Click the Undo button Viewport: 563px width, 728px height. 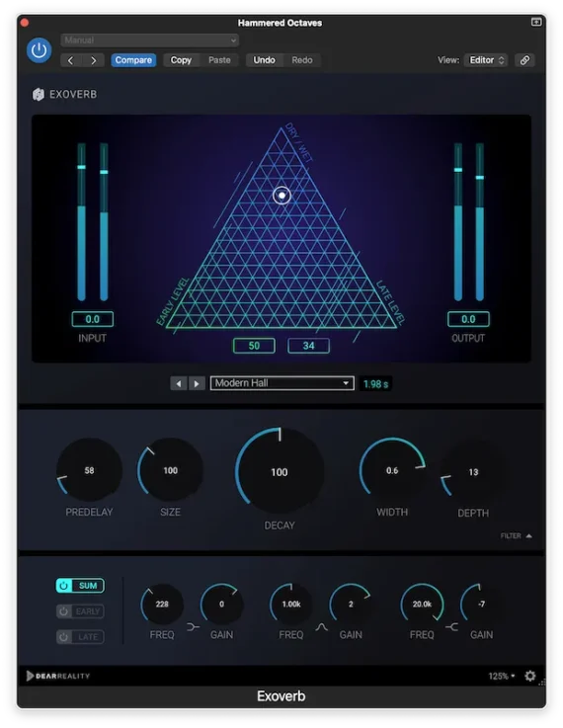click(264, 60)
